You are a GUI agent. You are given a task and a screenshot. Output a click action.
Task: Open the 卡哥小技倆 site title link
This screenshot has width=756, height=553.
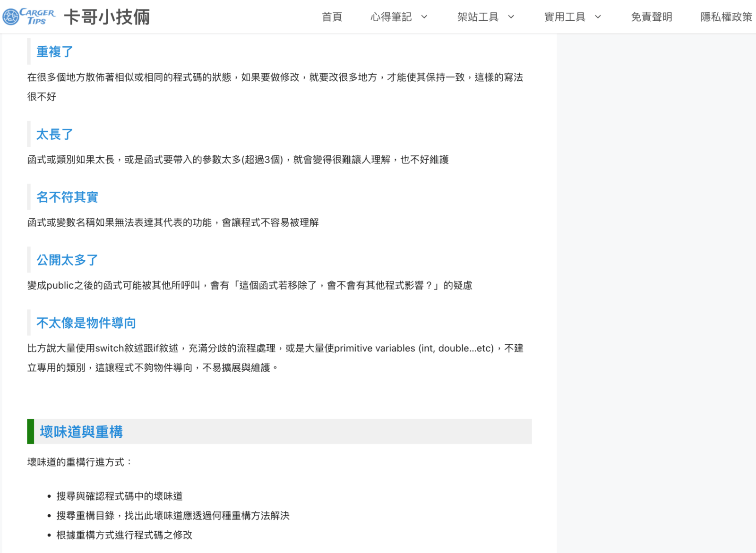coord(107,17)
